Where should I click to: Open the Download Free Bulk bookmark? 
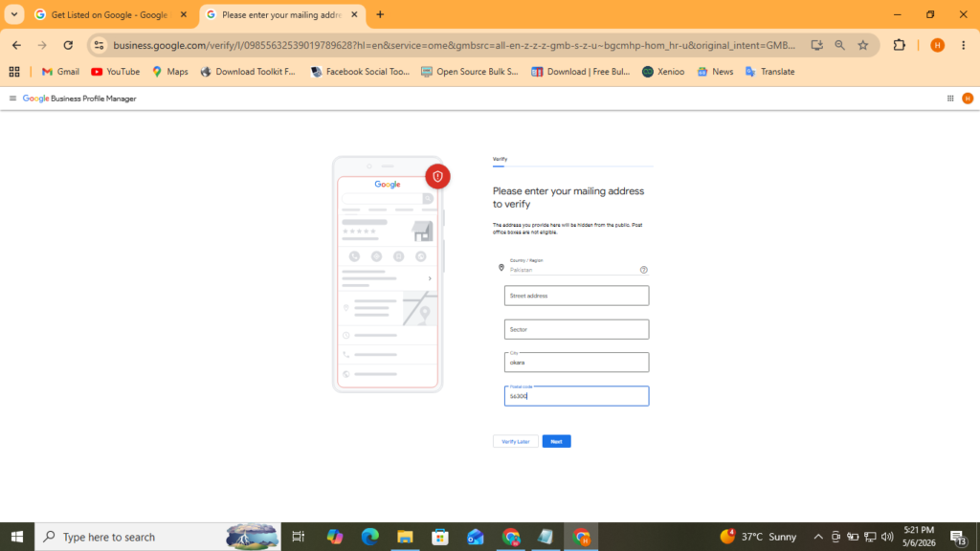pos(580,72)
